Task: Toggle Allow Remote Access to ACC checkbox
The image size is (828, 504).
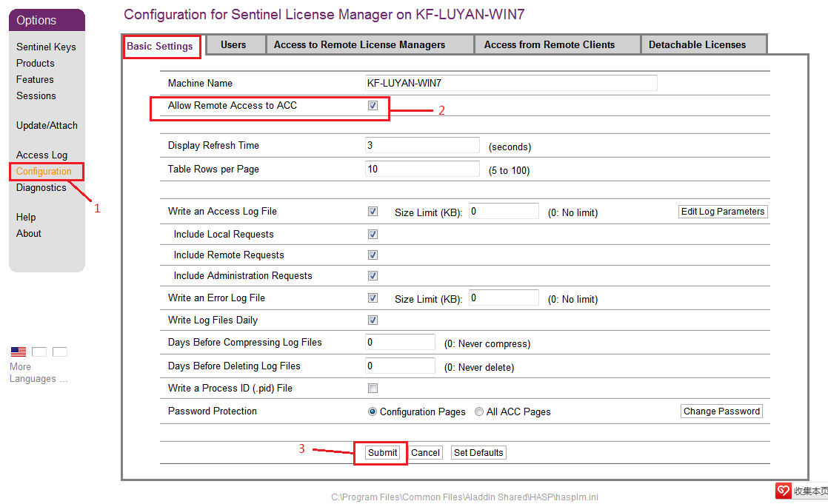Action: coord(373,106)
